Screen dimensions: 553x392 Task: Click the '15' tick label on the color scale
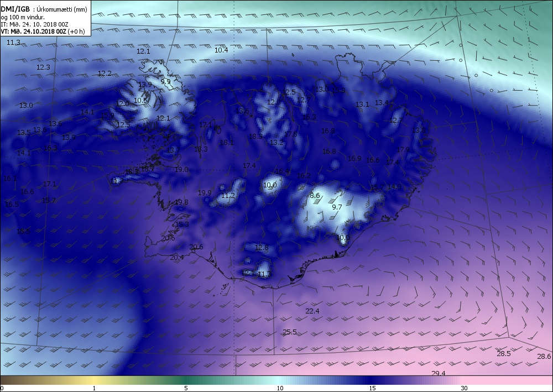372,389
